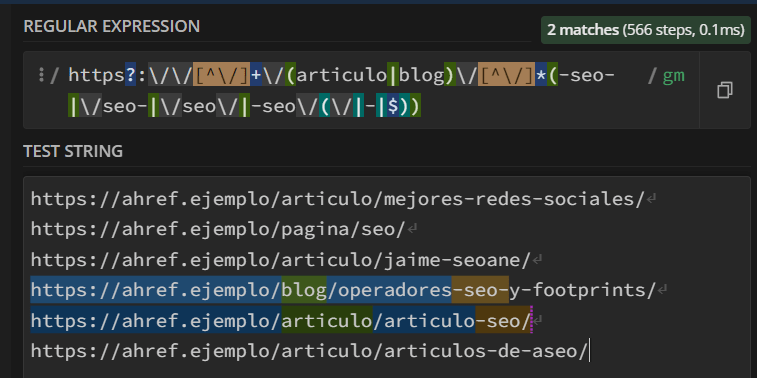Click the REGULAR EXPRESSION section heading
Viewport: 757px width, 378px height.
tap(112, 27)
